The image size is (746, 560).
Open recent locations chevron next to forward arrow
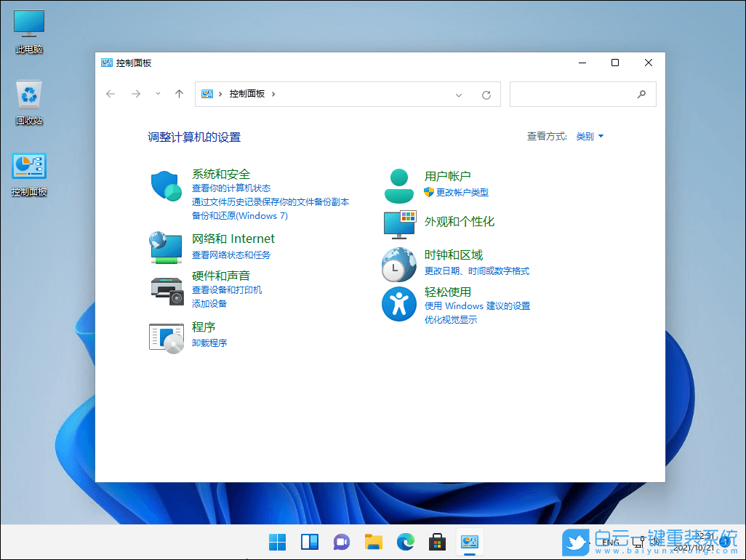pos(157,94)
